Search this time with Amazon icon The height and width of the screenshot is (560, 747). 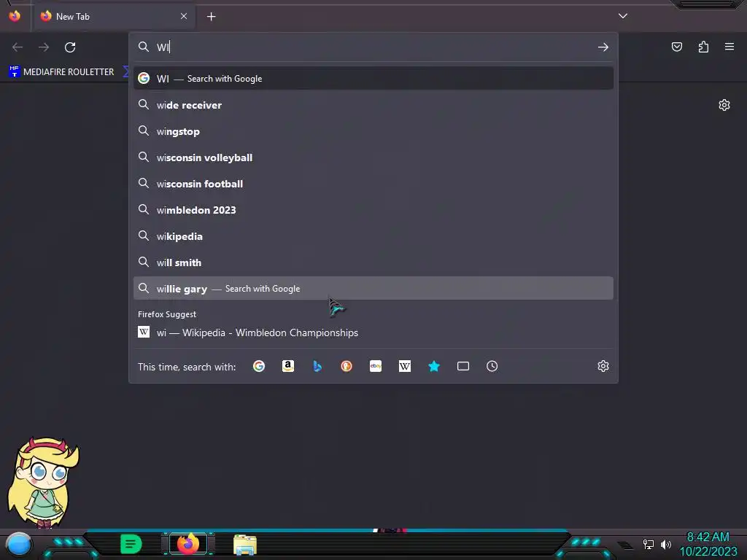[287, 366]
